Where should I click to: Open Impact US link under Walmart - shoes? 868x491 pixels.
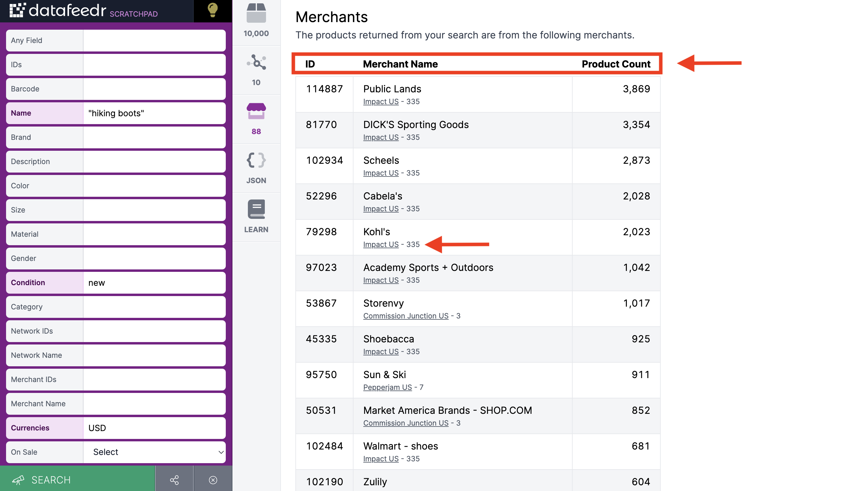[x=380, y=459]
